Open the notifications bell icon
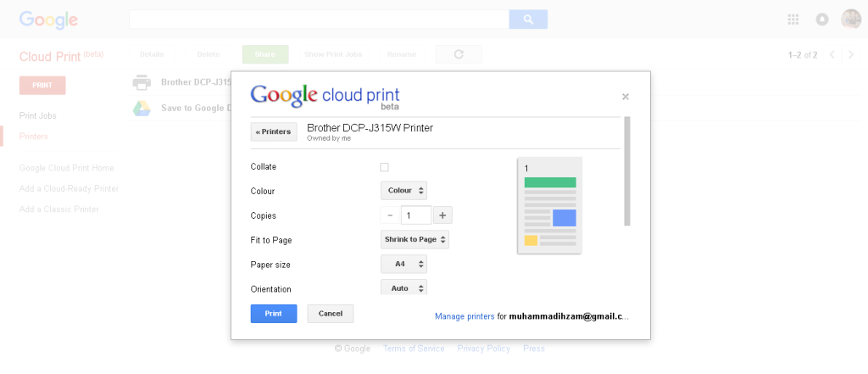868x374 pixels. tap(822, 20)
